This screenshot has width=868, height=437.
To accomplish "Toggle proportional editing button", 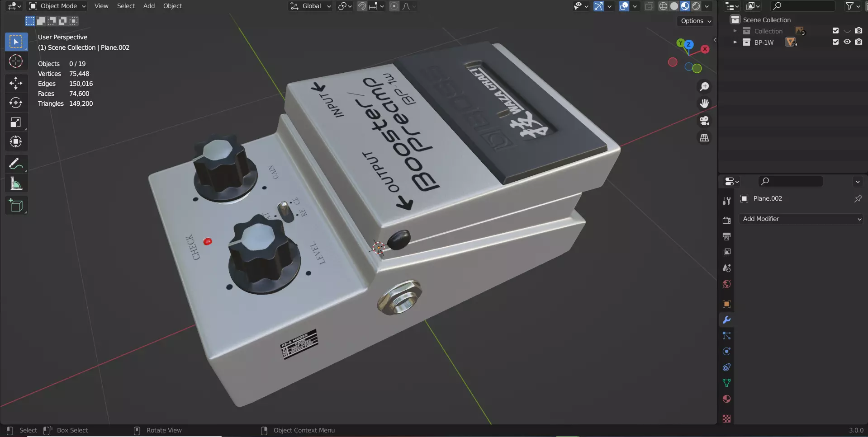I will tap(394, 6).
